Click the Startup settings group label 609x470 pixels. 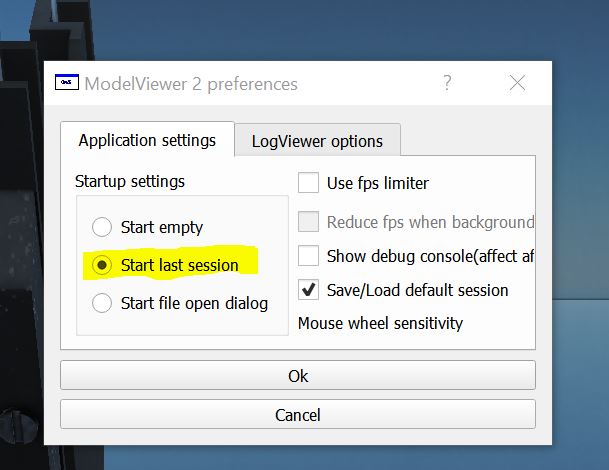(x=130, y=181)
